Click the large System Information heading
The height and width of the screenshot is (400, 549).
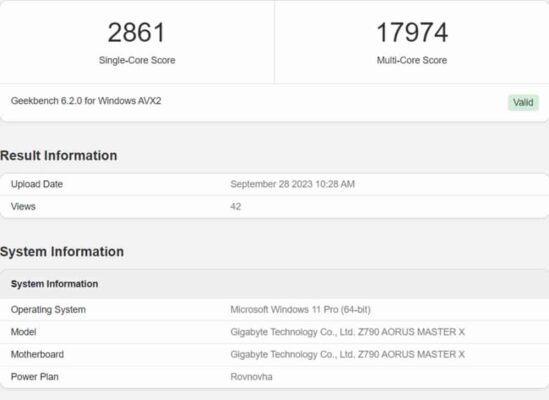click(62, 252)
